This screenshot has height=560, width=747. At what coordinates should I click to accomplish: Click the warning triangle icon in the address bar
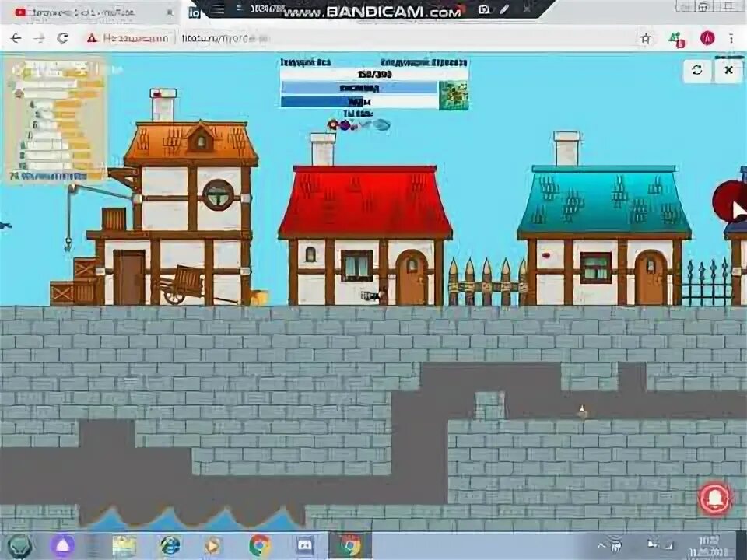pyautogui.click(x=93, y=37)
